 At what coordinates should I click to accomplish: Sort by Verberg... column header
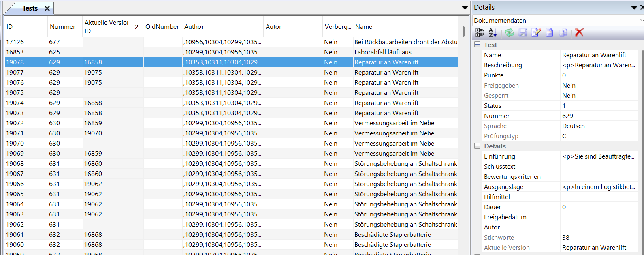click(338, 27)
